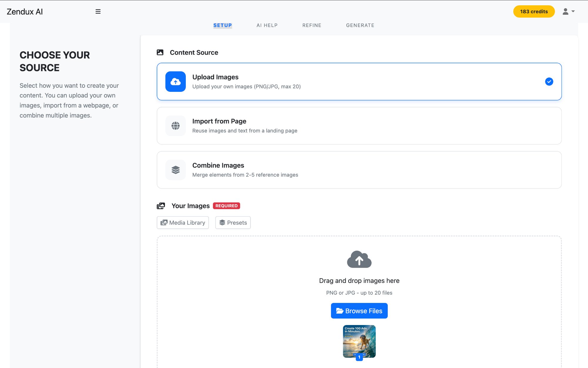Viewport: 588px width, 368px height.
Task: Click the uploaded dog surfing thumbnail
Action: point(359,342)
